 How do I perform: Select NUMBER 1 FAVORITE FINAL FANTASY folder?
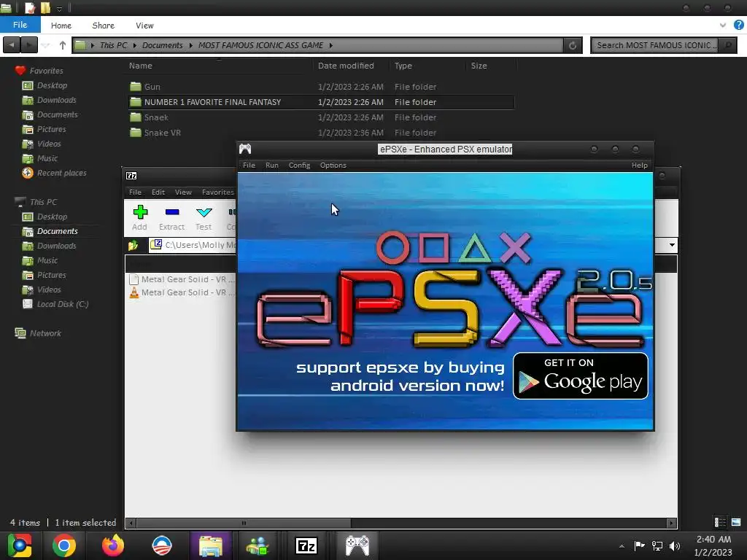tap(321, 102)
